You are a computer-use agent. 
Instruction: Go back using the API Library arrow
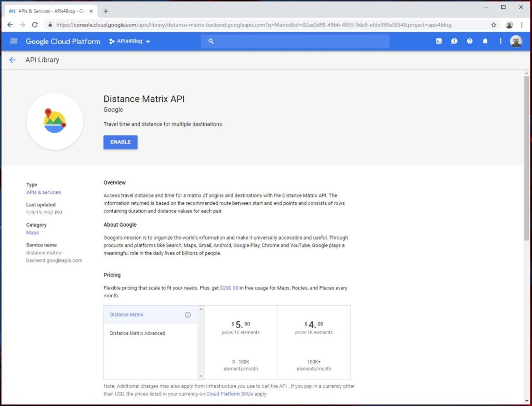click(12, 60)
